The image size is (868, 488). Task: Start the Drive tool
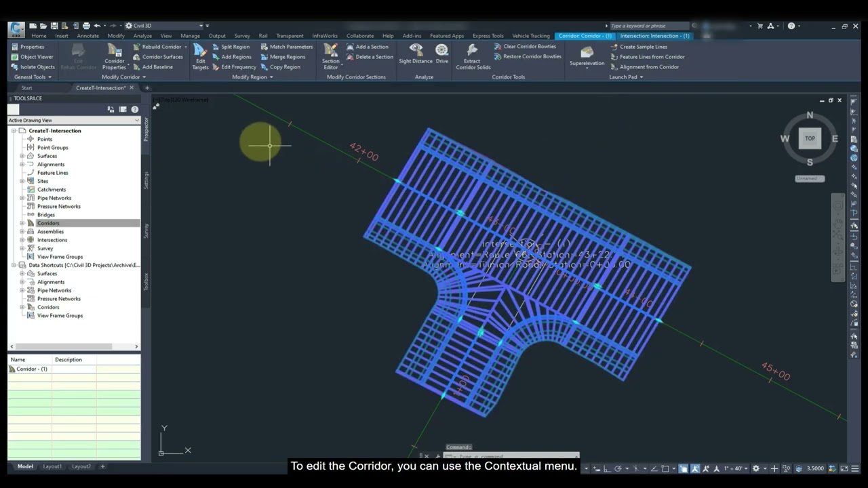442,54
